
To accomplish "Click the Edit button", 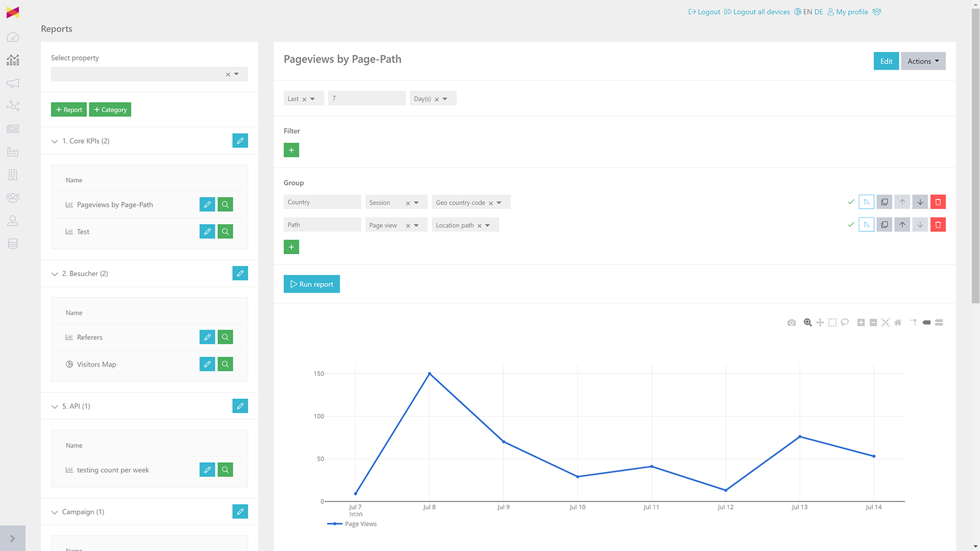I will [x=886, y=61].
